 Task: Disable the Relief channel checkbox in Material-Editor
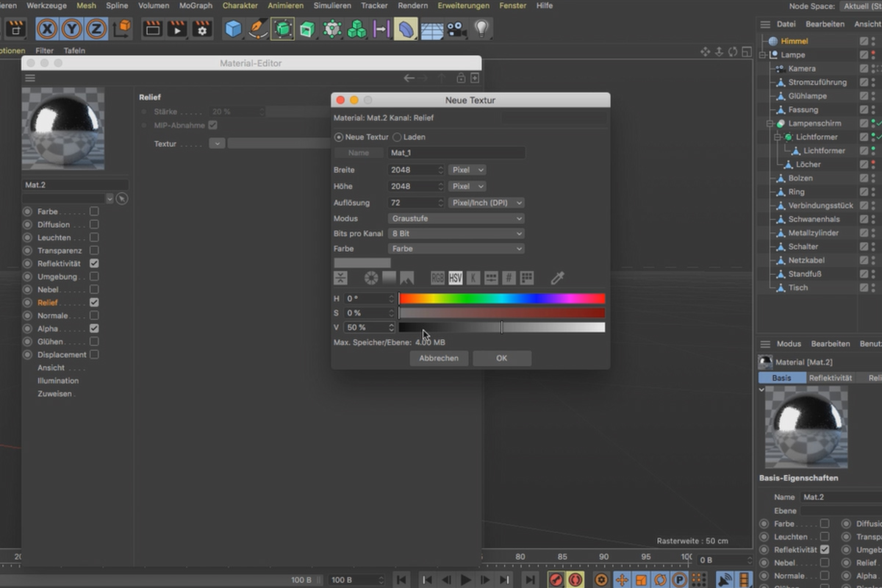coord(94,303)
